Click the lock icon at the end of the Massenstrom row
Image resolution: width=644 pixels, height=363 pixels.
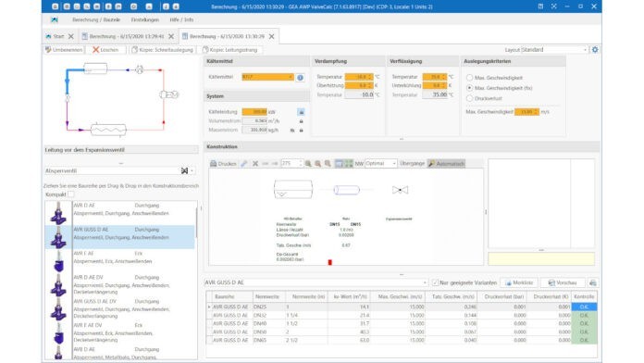(x=301, y=131)
